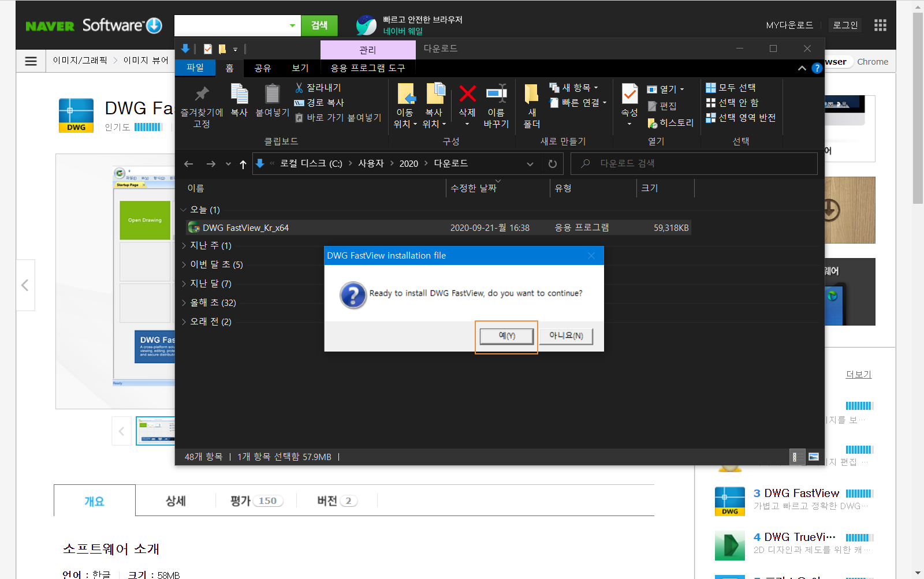Click Invert selection (선택 영역 반전)
This screenshot has width=924, height=579.
tap(741, 118)
